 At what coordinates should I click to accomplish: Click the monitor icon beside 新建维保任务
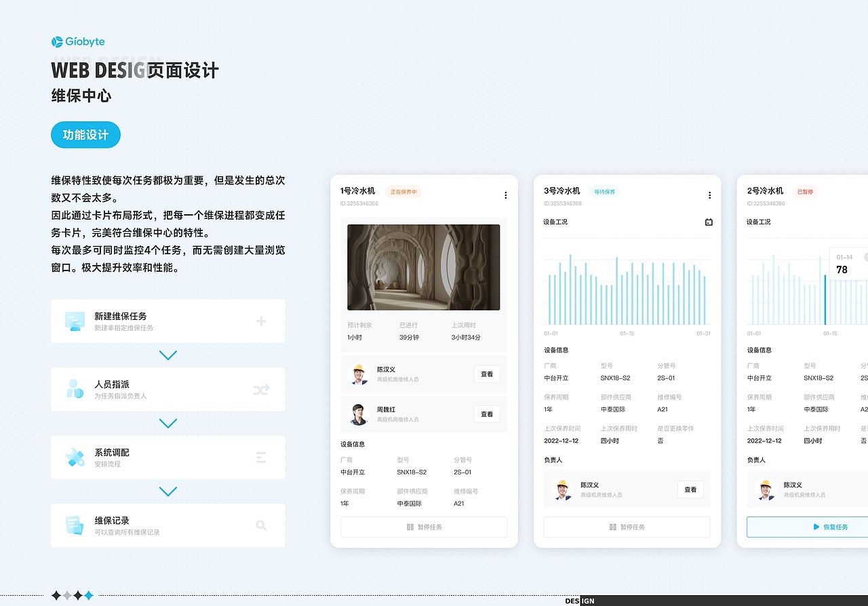(75, 321)
